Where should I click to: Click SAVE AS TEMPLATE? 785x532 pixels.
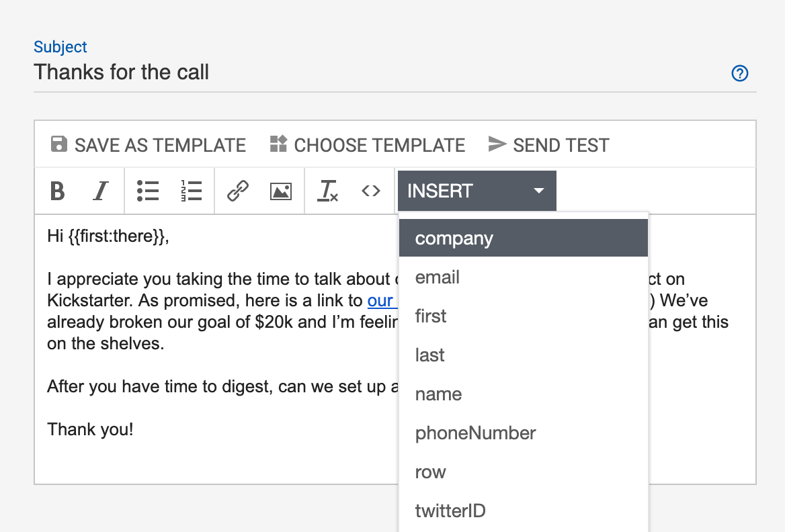(161, 144)
